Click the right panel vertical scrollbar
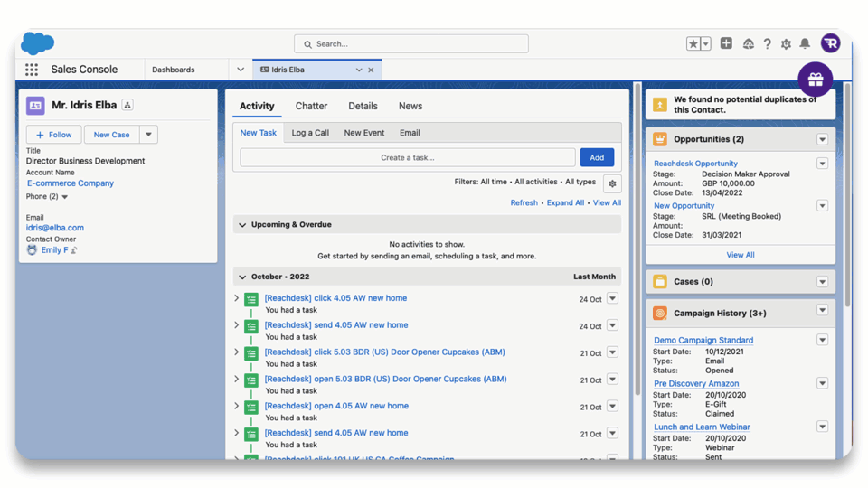Viewport: 868px width, 488px height. pos(846,193)
